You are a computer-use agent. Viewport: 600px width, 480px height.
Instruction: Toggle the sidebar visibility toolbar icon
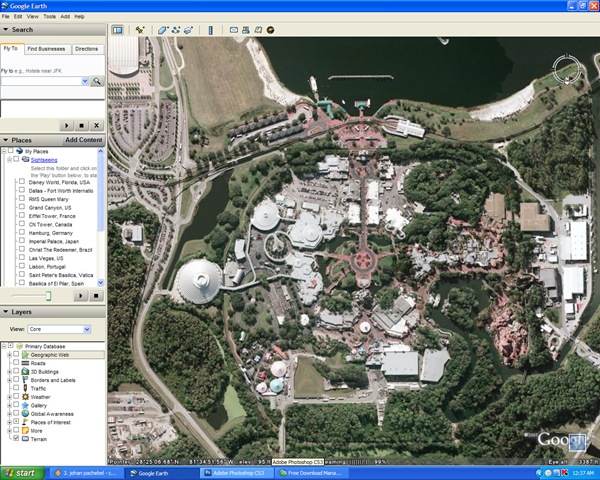117,30
